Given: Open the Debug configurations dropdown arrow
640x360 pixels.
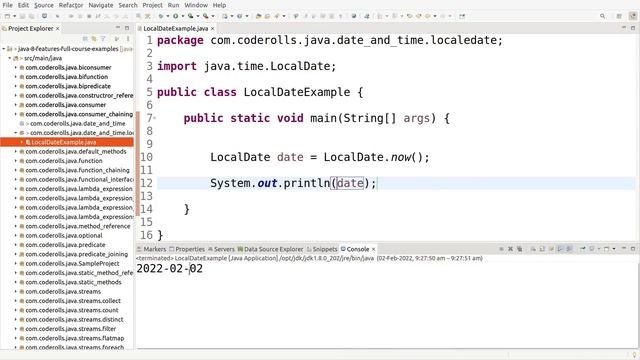Looking at the screenshot, I should point(168,16).
